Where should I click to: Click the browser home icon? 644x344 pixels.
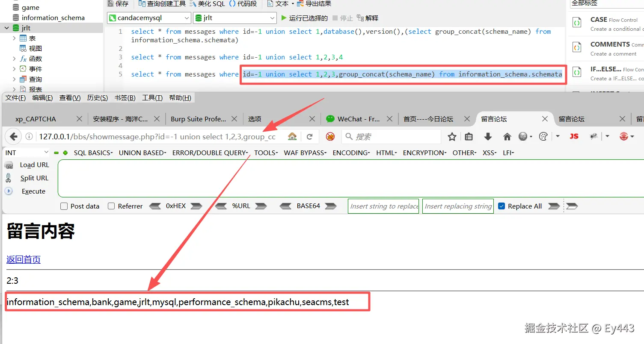[507, 137]
